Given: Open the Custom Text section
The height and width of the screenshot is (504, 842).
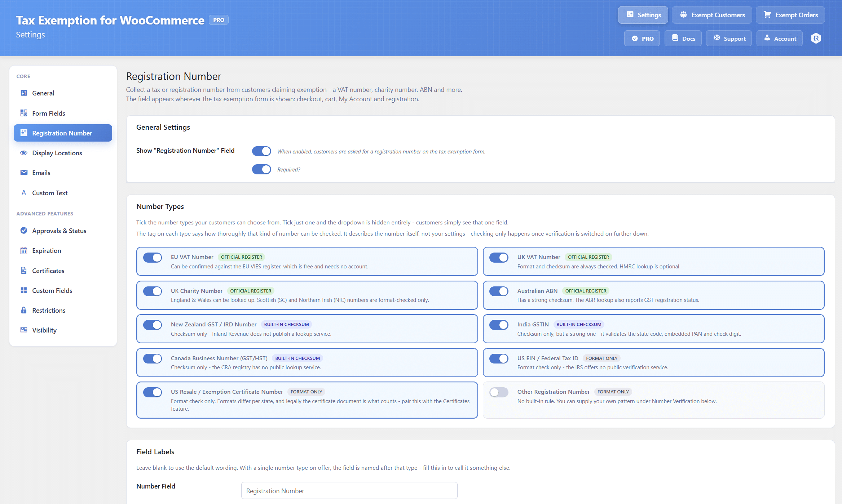Looking at the screenshot, I should 63,193.
